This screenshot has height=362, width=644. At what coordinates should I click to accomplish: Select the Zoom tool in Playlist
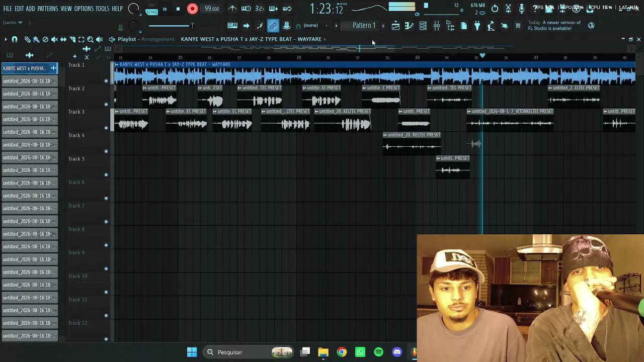click(x=91, y=39)
